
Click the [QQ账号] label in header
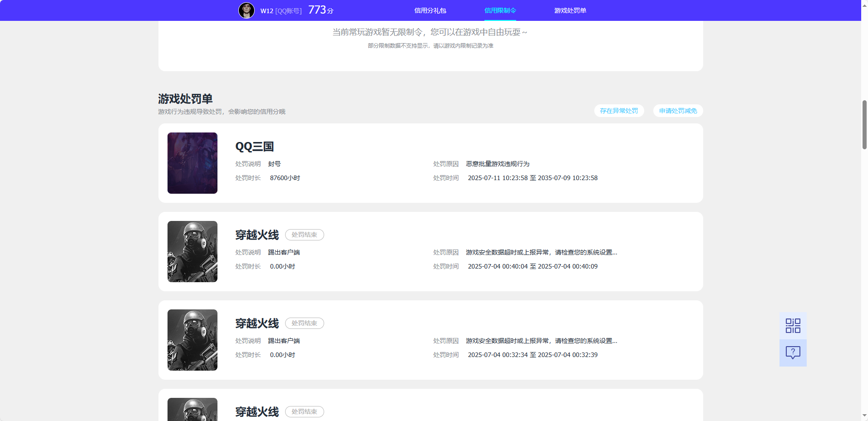click(x=288, y=11)
